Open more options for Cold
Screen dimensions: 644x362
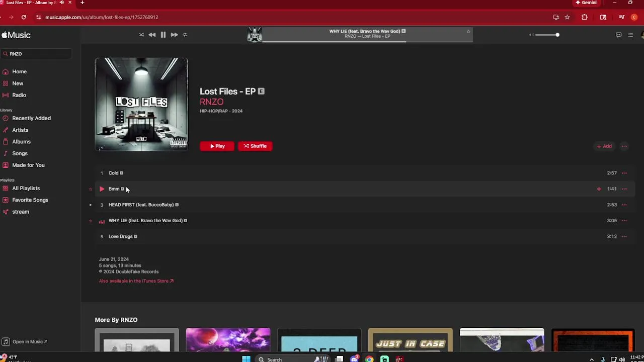[624, 173]
